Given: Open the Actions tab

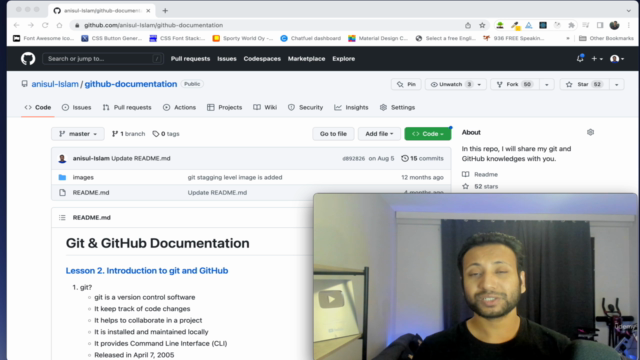Looking at the screenshot, I should point(179,107).
